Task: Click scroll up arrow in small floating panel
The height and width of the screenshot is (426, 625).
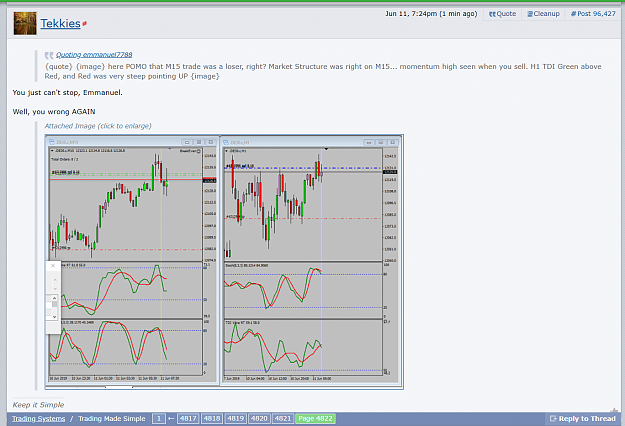Action: coord(55,298)
